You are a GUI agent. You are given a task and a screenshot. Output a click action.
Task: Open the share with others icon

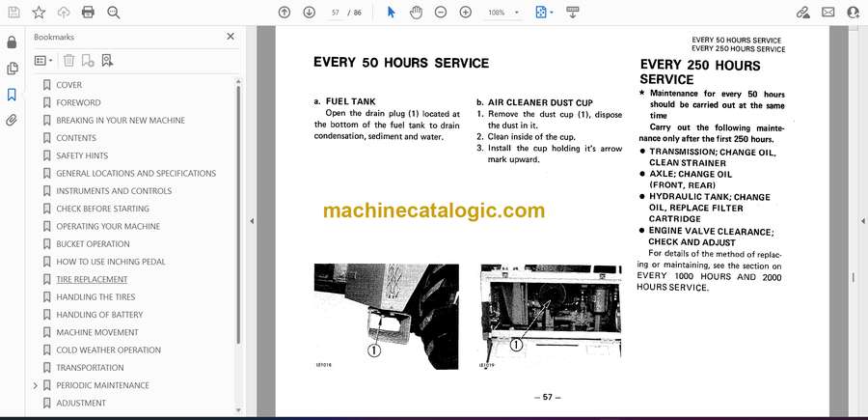(854, 13)
